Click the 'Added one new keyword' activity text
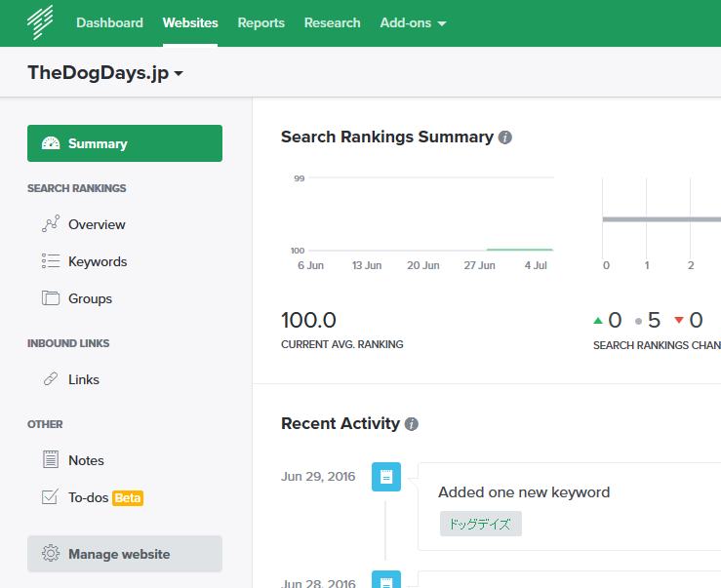721x588 pixels. pos(524,492)
